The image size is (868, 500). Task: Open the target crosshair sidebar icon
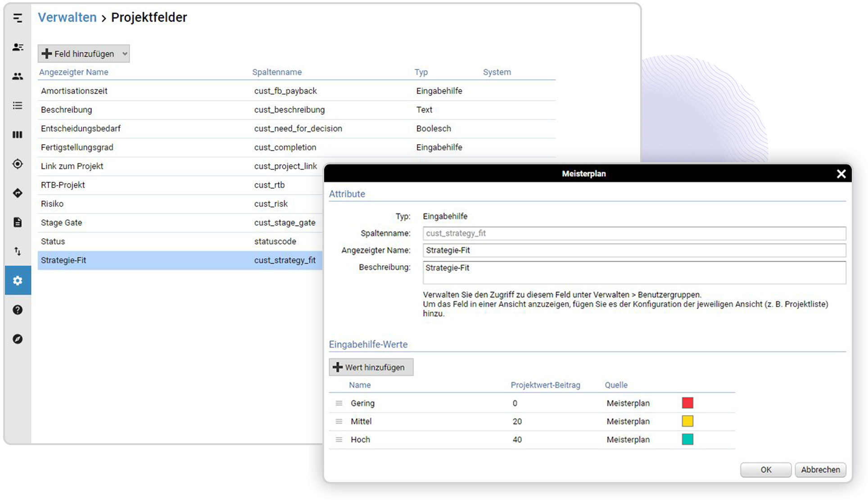pyautogui.click(x=18, y=164)
